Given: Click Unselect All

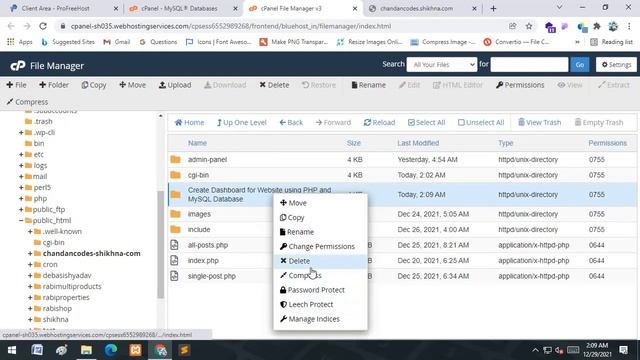Looking at the screenshot, I should point(481,122).
